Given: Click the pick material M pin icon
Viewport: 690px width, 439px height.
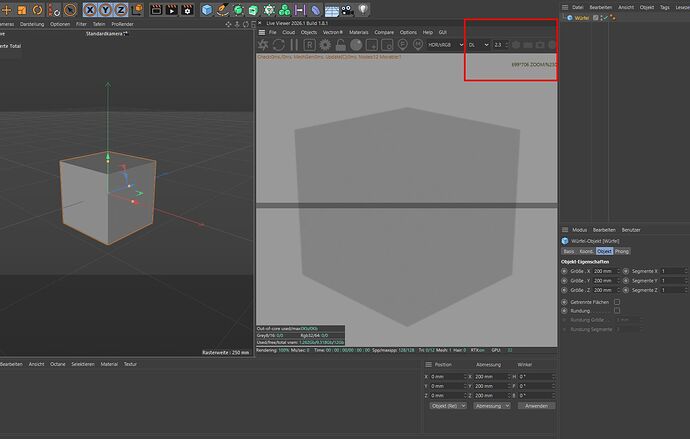Looking at the screenshot, I should click(418, 45).
